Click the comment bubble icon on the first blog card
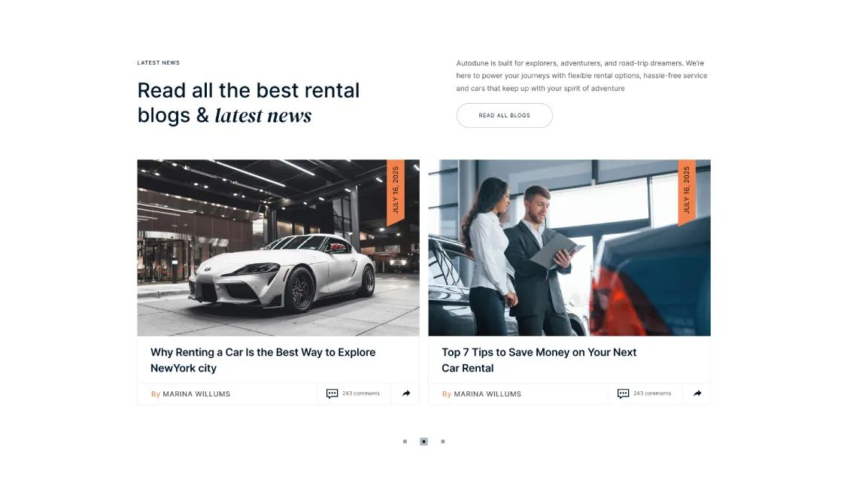Viewport: 847px width, 504px height. pyautogui.click(x=332, y=394)
